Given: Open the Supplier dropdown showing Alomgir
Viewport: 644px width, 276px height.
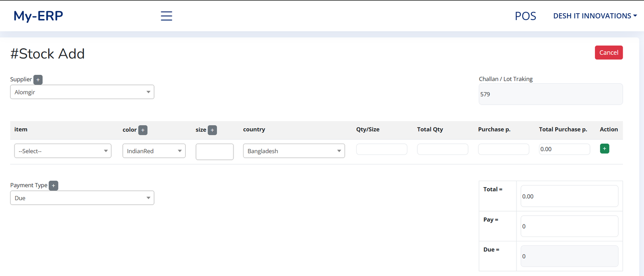Looking at the screenshot, I should tap(82, 92).
